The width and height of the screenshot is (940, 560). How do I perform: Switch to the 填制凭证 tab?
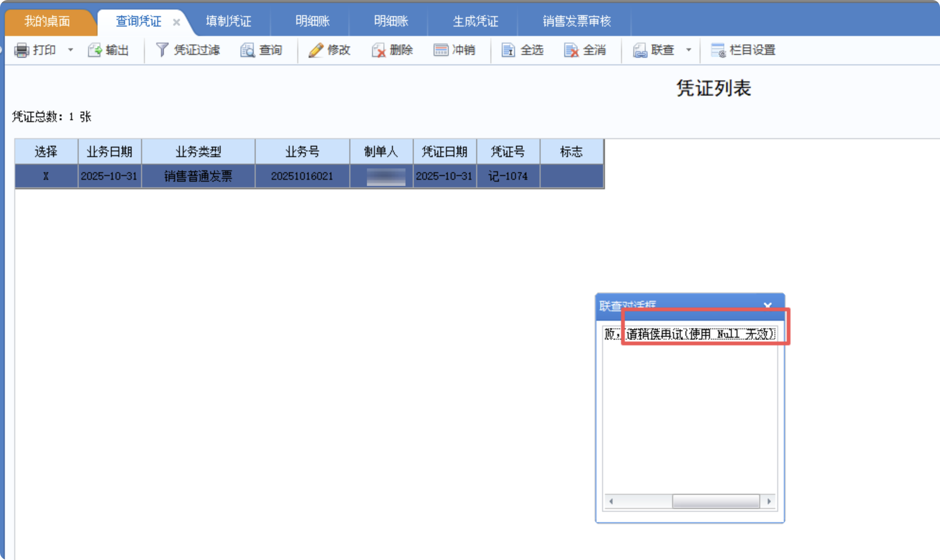(x=228, y=21)
